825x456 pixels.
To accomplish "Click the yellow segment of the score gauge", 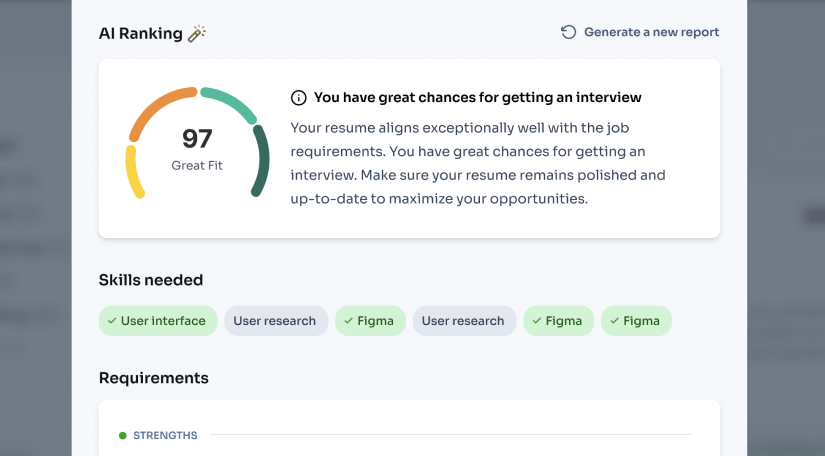I will [x=133, y=171].
